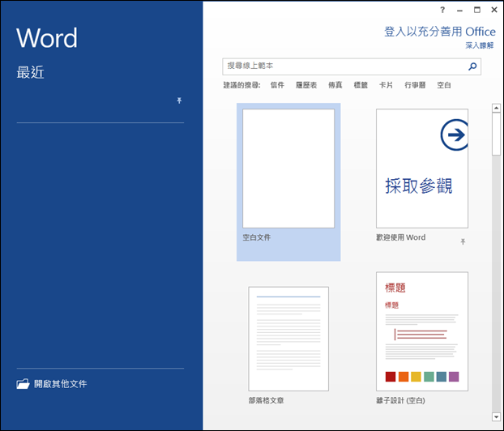This screenshot has width=504, height=431.
Task: Click the 部落格文章 label text
Action: pyautogui.click(x=266, y=400)
